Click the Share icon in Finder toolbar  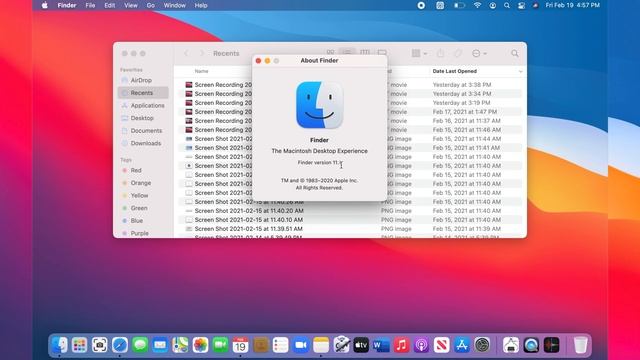pos(440,53)
